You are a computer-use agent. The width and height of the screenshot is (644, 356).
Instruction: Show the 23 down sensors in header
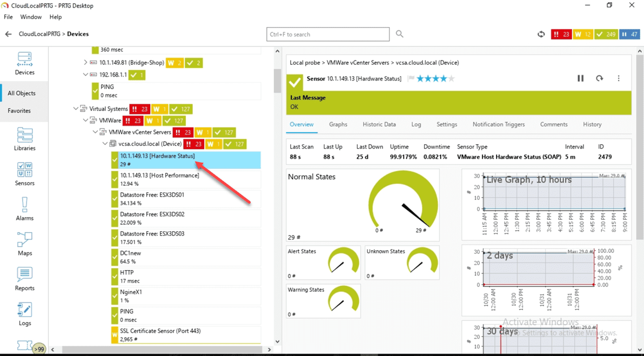coord(561,35)
